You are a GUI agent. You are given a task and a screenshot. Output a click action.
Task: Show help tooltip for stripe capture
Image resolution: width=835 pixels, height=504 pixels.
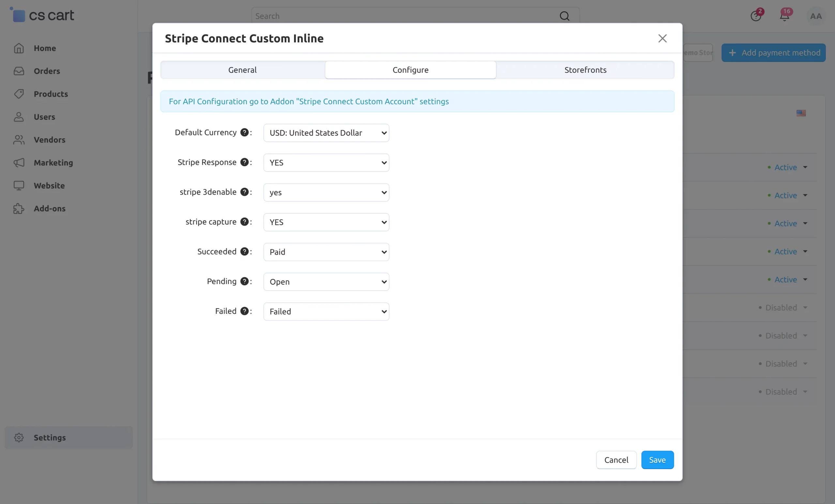[x=244, y=222]
